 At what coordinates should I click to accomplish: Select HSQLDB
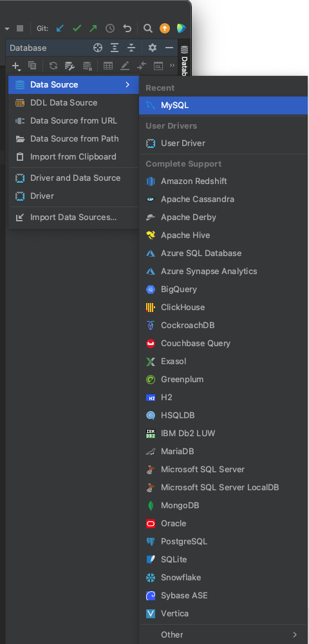pyautogui.click(x=223, y=416)
